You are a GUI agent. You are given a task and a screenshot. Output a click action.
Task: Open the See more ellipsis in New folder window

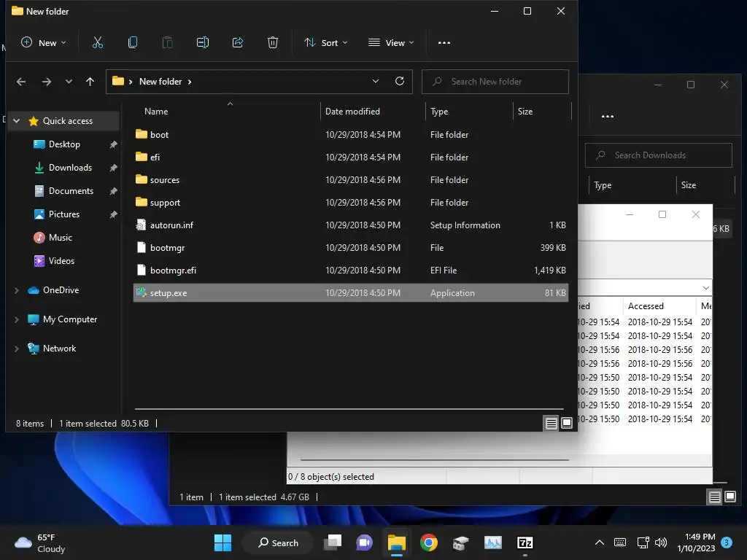(444, 43)
